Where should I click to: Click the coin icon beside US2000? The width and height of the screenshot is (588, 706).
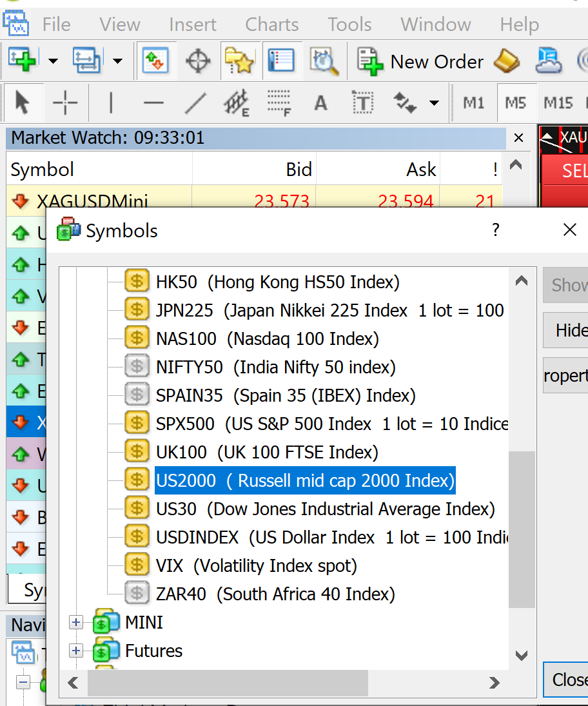(137, 480)
